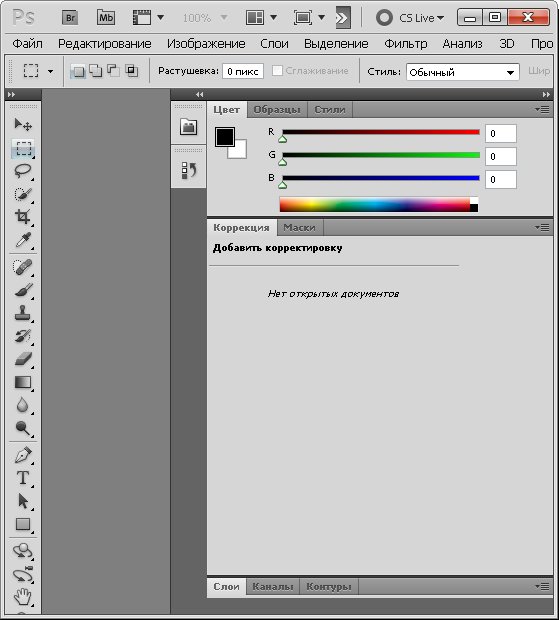This screenshot has height=620, width=559.
Task: Select the Dodge tool
Action: pos(23,428)
